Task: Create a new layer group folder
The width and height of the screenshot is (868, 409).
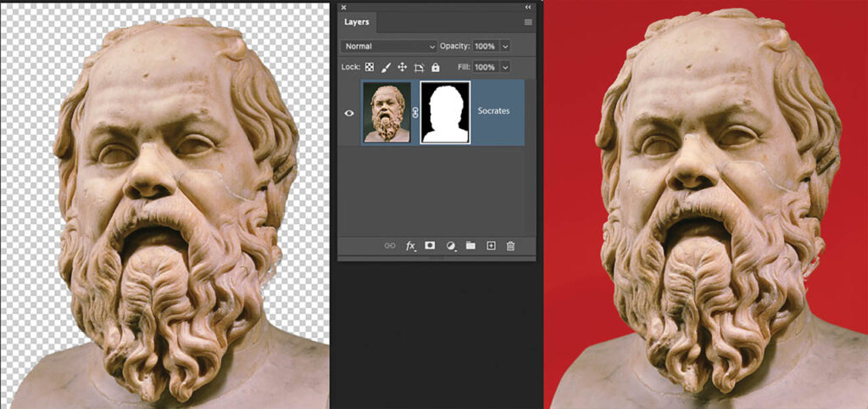Action: coord(470,245)
